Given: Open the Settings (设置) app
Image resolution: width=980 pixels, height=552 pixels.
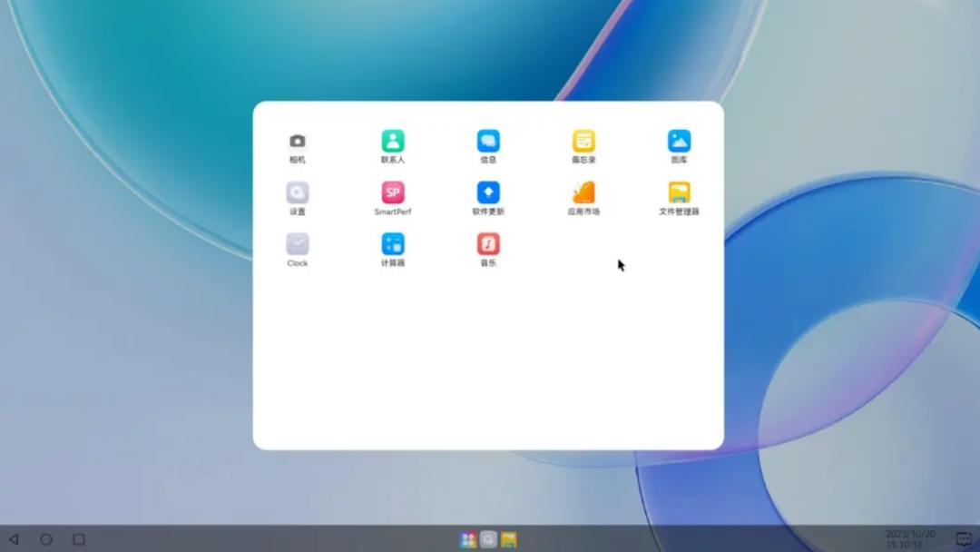Looking at the screenshot, I should coord(297,192).
